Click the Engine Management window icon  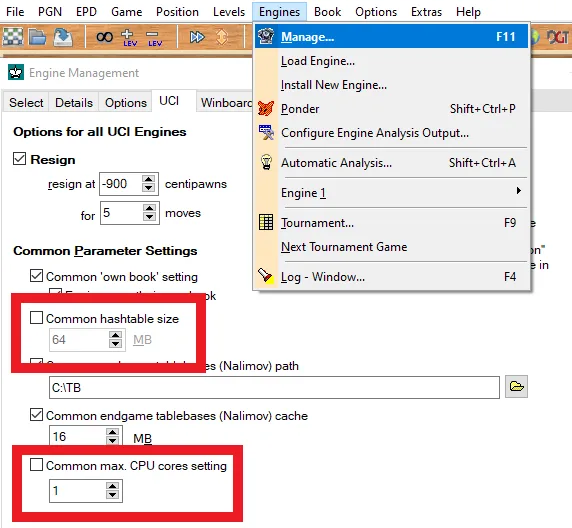[x=16, y=73]
